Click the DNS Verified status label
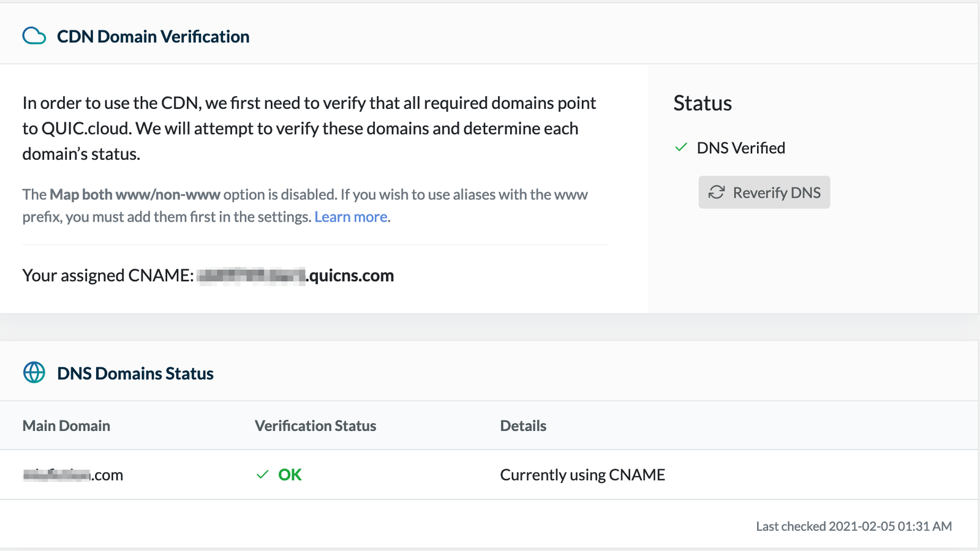This screenshot has width=980, height=551. coord(741,148)
